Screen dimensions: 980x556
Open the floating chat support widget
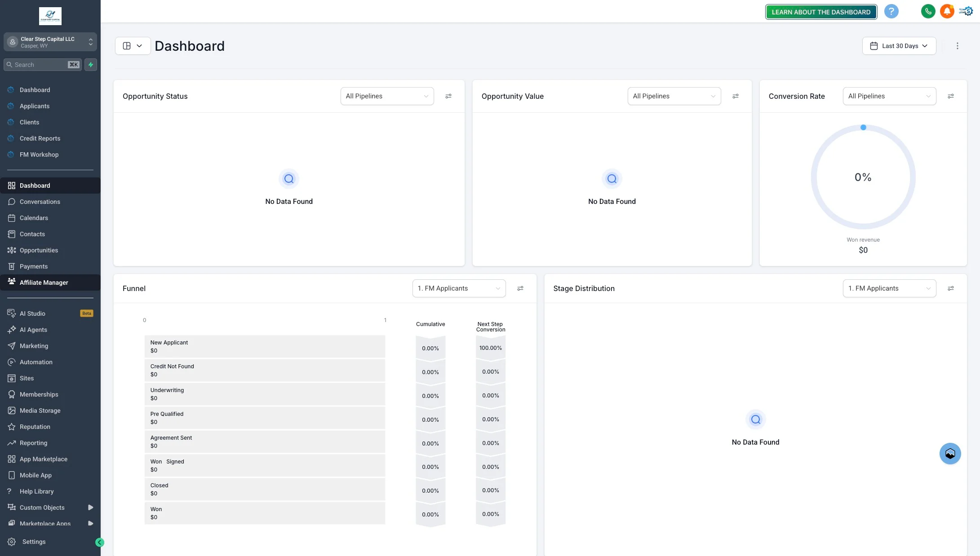[x=950, y=454]
